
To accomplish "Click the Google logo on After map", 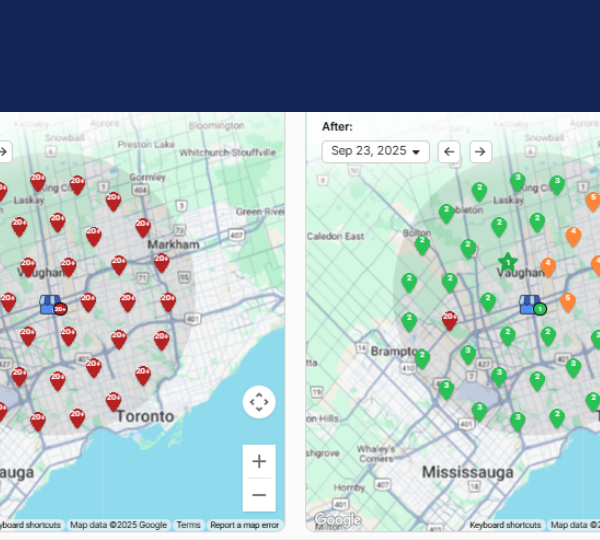I will (337, 519).
